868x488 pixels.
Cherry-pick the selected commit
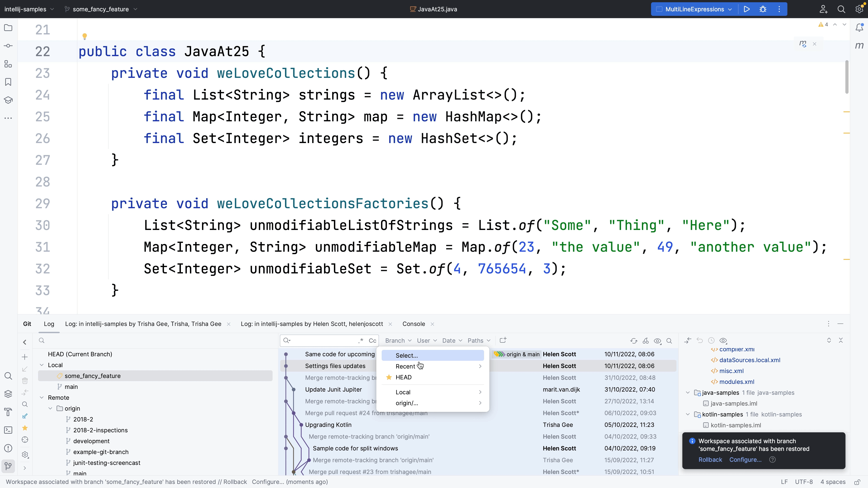[x=645, y=341]
